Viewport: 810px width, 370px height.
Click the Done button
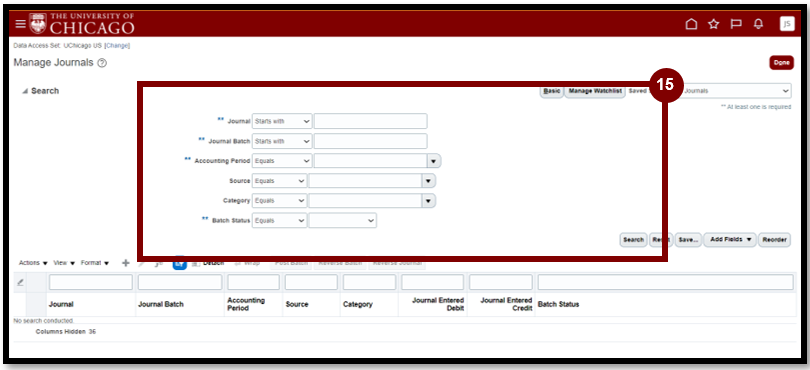pyautogui.click(x=782, y=63)
